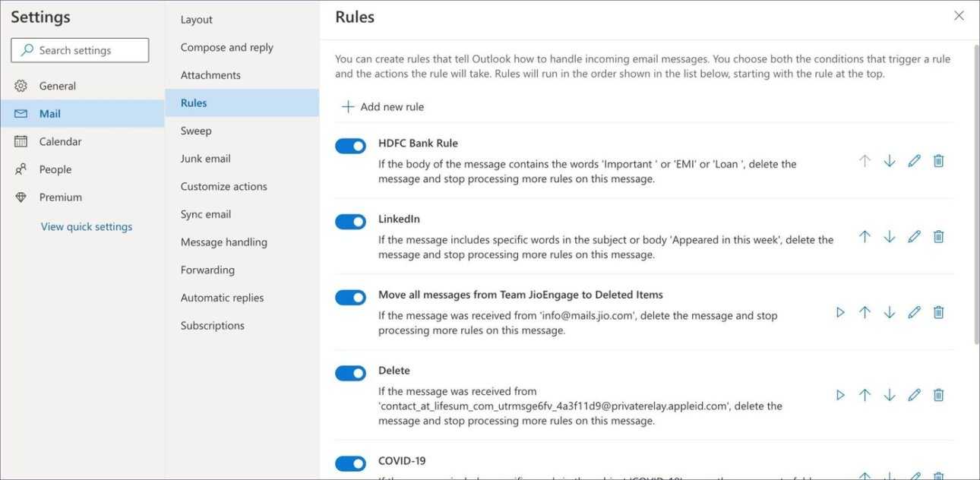Open the Sweep settings page

[x=196, y=131]
